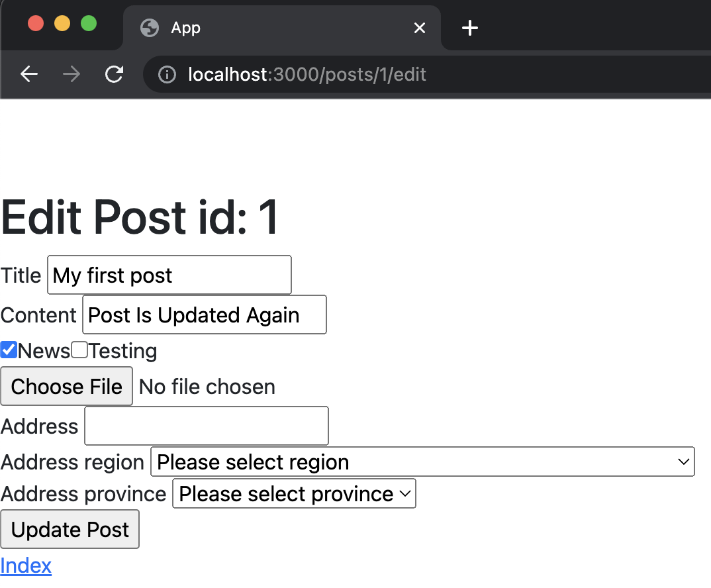Click the empty Address input field
Viewport: 711px width, 588px height.
tap(206, 426)
